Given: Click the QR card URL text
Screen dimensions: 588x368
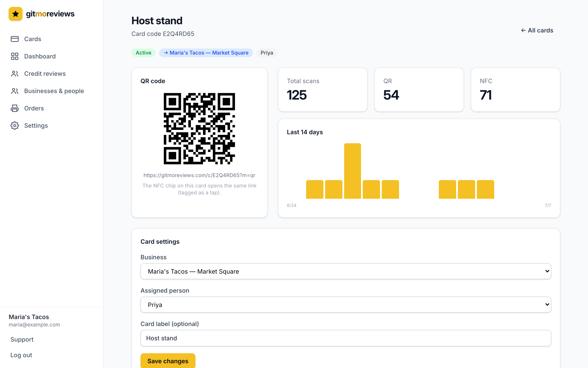Looking at the screenshot, I should [199, 175].
